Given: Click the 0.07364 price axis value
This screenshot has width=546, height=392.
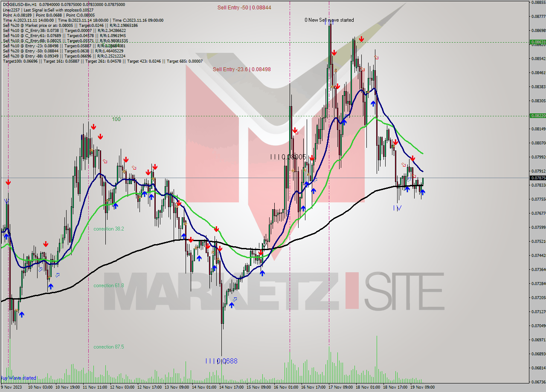Looking at the screenshot, I should pos(538,269).
